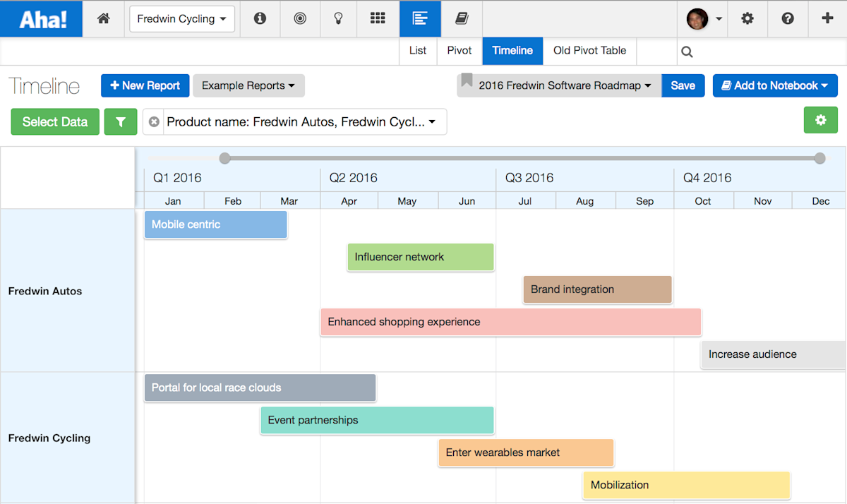The image size is (847, 504).
Task: Click the green filter funnel button
Action: click(121, 121)
